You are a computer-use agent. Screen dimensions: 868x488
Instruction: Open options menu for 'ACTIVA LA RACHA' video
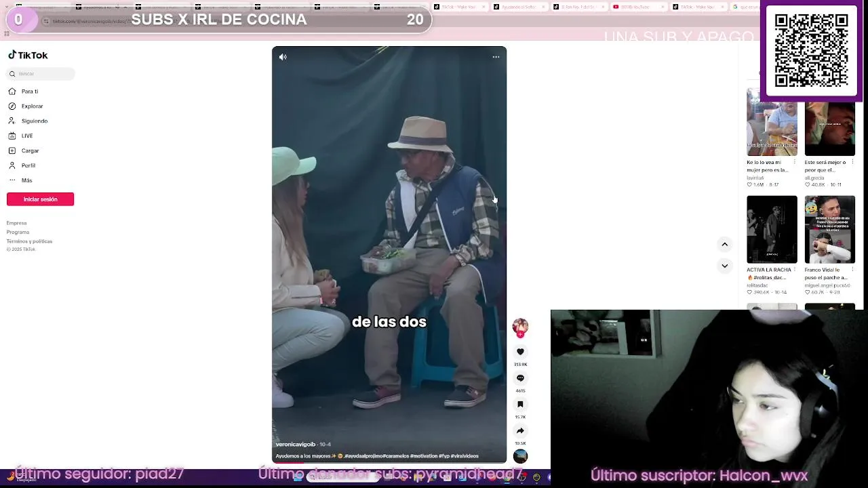tap(795, 270)
